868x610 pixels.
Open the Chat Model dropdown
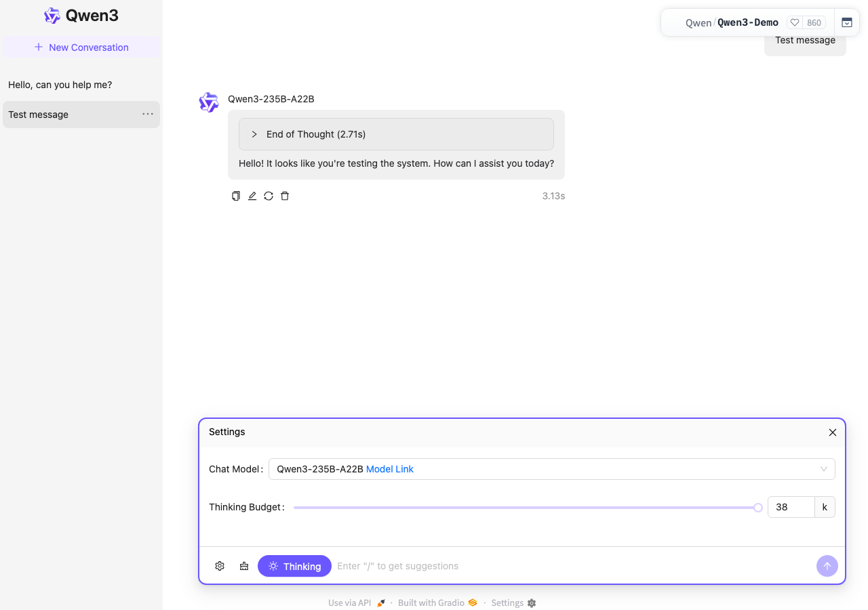[x=552, y=469]
